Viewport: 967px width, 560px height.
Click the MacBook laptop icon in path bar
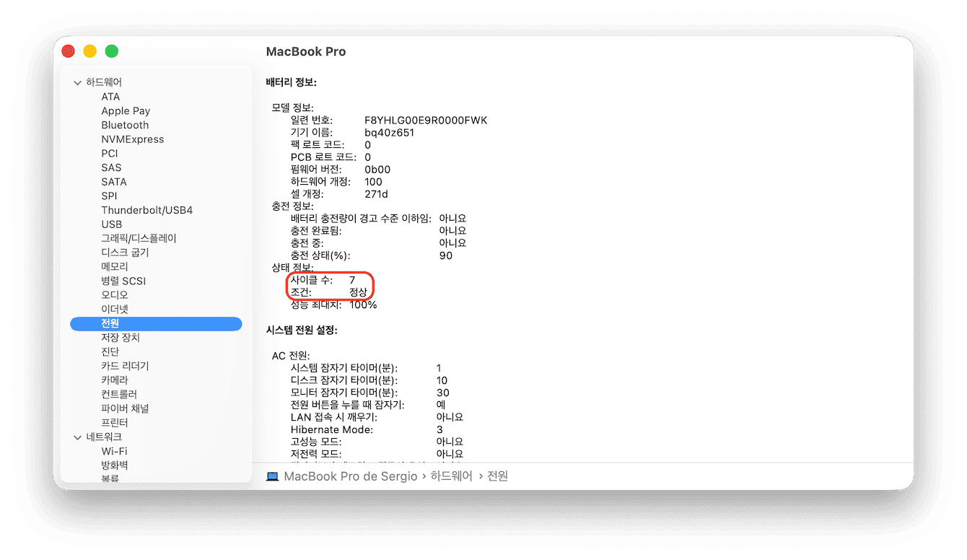coord(272,476)
